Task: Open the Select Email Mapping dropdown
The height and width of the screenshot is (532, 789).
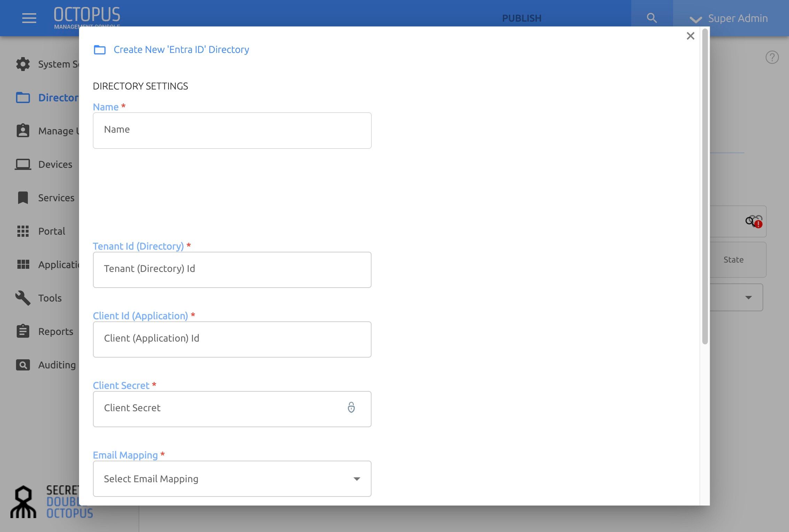Action: pyautogui.click(x=232, y=479)
